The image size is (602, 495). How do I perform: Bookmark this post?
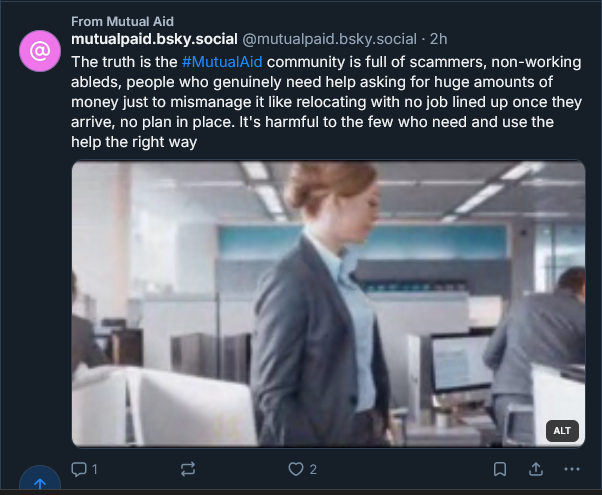pyautogui.click(x=499, y=469)
